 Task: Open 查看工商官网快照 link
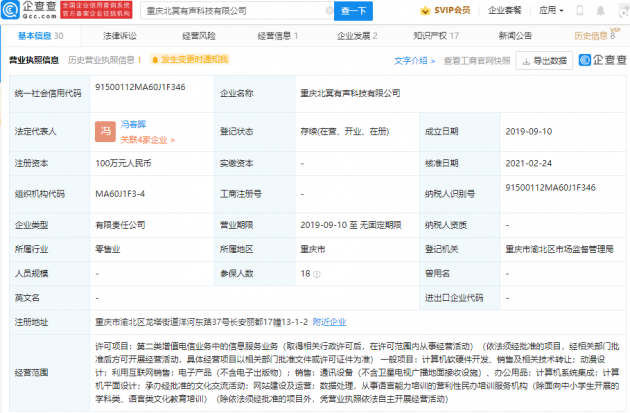pos(477,61)
